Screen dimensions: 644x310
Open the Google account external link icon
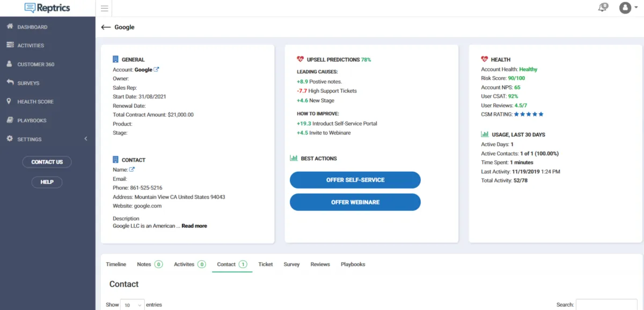click(x=157, y=69)
